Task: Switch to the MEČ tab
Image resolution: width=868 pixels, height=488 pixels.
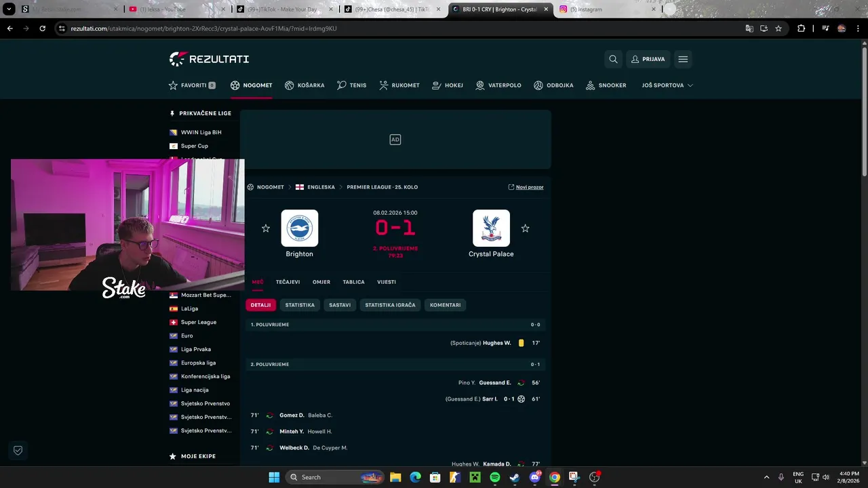Action: (258, 282)
